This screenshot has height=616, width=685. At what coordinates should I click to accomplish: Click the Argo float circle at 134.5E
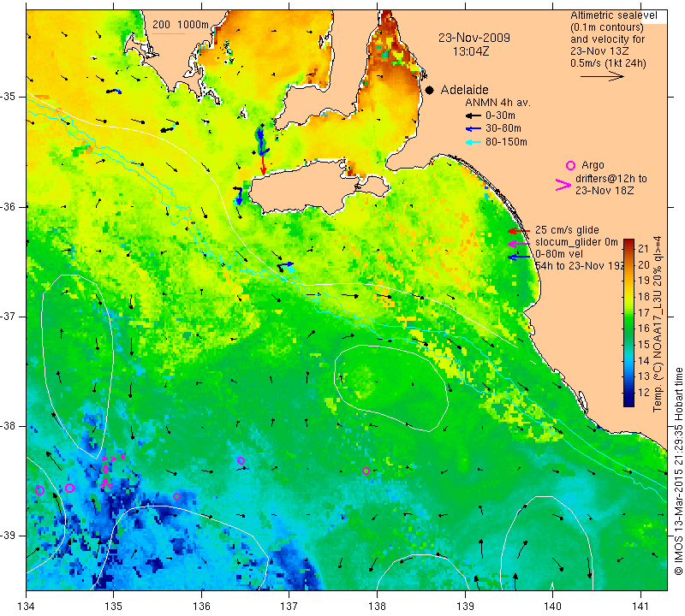point(69,488)
